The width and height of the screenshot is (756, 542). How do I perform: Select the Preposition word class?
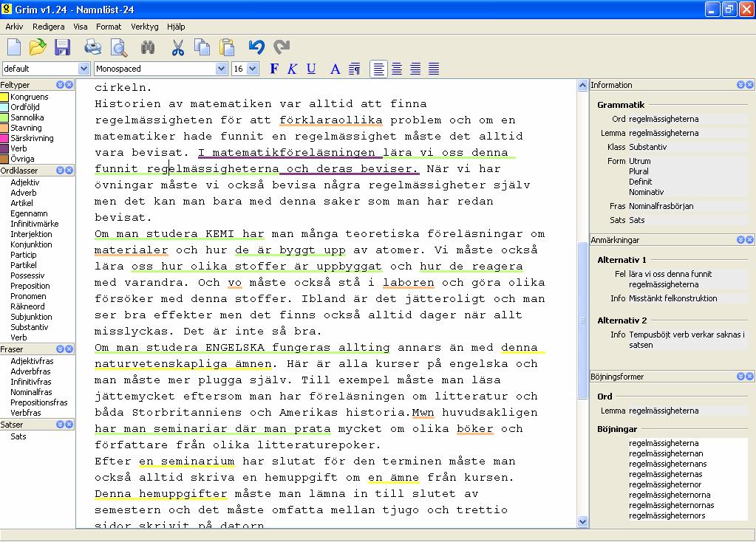pos(30,286)
